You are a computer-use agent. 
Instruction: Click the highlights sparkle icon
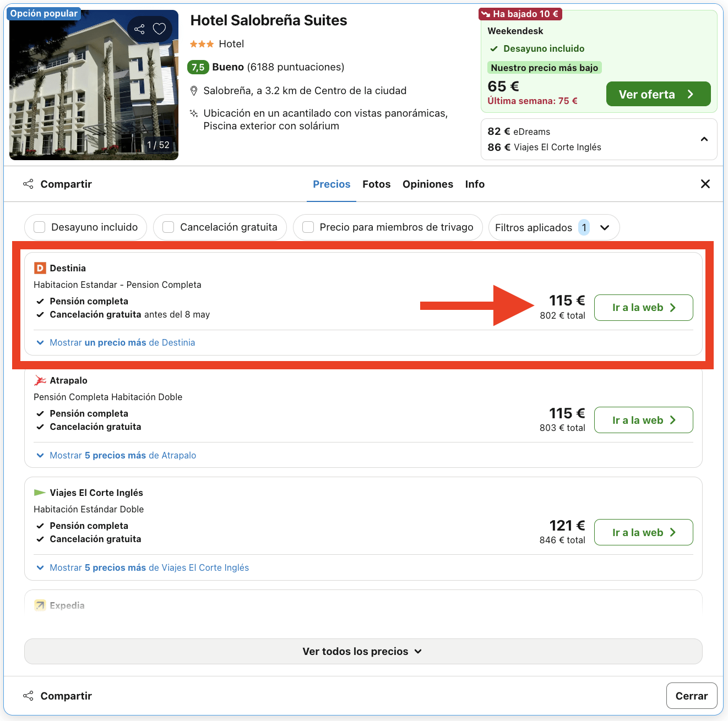194,113
